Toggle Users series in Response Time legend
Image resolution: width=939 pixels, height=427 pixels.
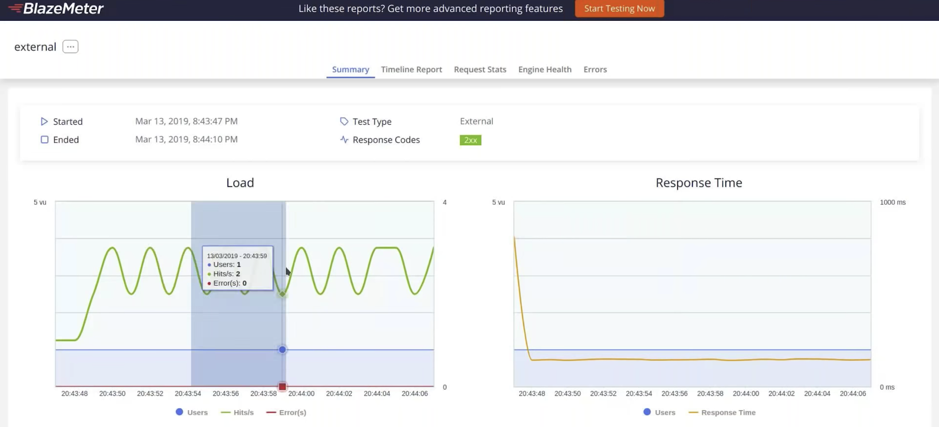[x=658, y=412]
